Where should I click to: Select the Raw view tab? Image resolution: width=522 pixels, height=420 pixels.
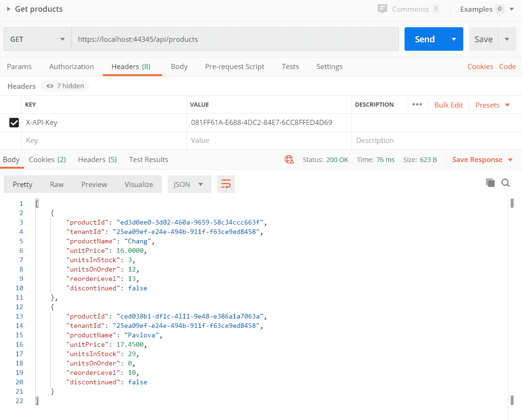pyautogui.click(x=57, y=185)
